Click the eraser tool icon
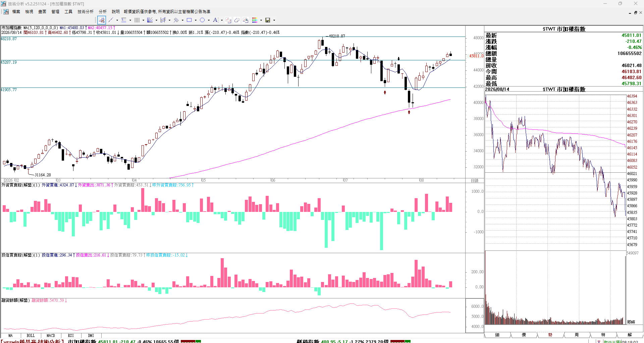 (237, 20)
